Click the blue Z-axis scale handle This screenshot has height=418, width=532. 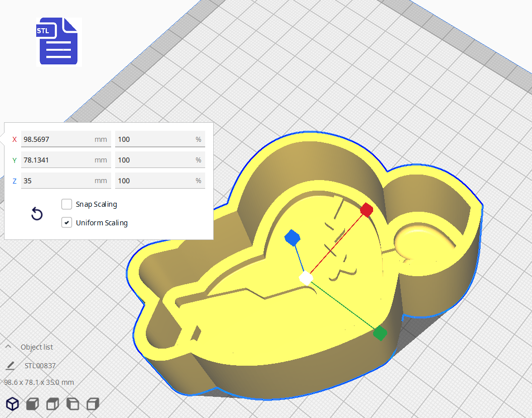pyautogui.click(x=292, y=238)
